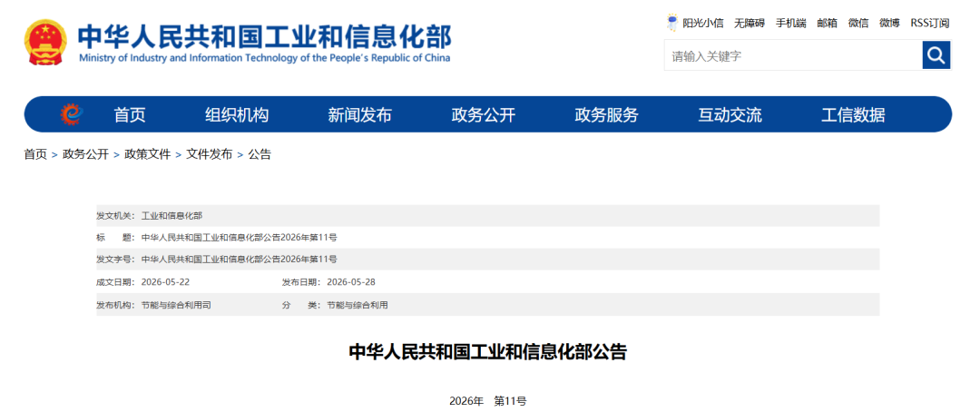
Task: Open 组织机构 navigation menu
Action: tap(237, 115)
